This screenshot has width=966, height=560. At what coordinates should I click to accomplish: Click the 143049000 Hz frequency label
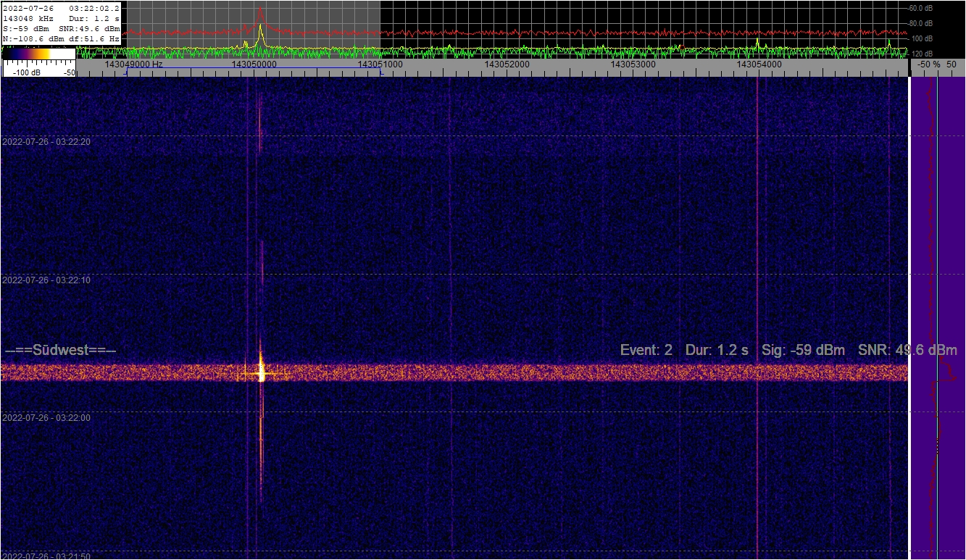click(134, 64)
